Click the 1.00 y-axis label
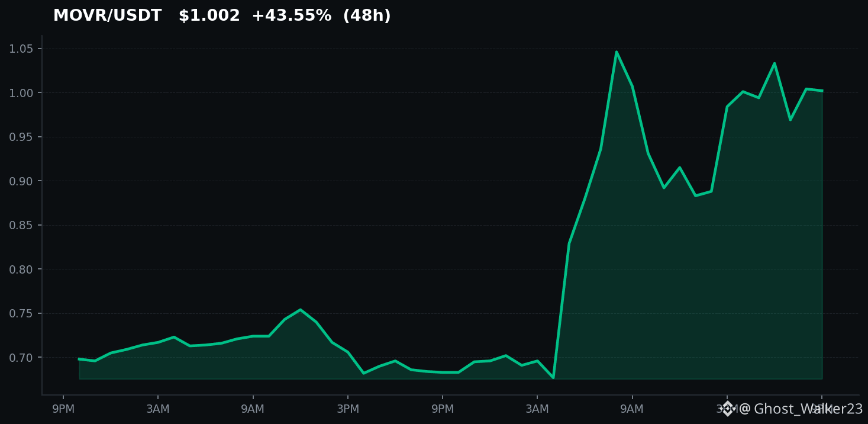 click(x=21, y=93)
